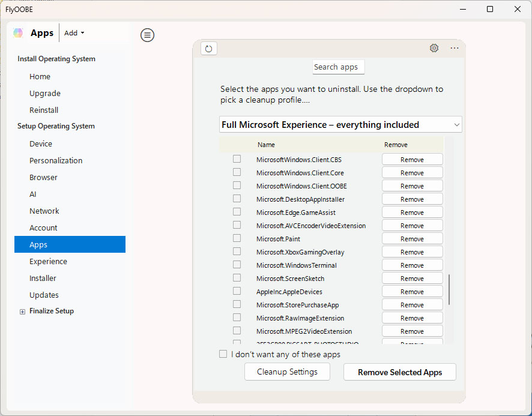The image size is (532, 416).
Task: Enable "I don't want any of these apps"
Action: tap(223, 354)
